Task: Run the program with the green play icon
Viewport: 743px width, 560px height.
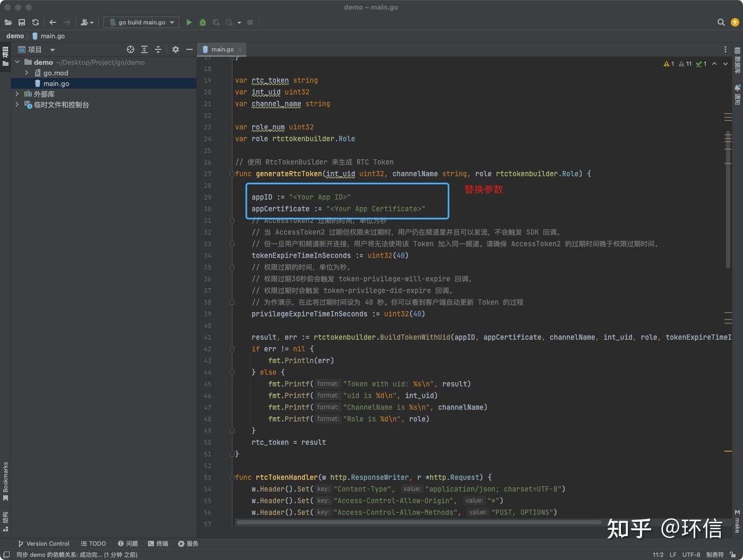Action: pyautogui.click(x=189, y=22)
